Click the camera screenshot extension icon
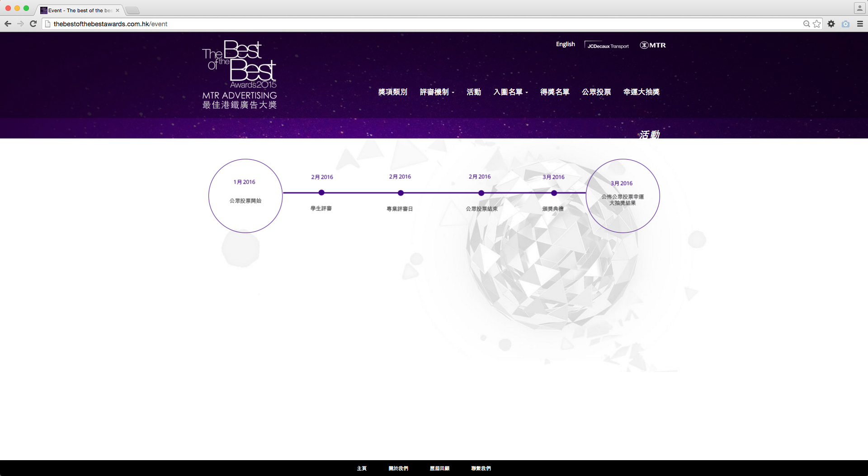 pyautogui.click(x=845, y=24)
